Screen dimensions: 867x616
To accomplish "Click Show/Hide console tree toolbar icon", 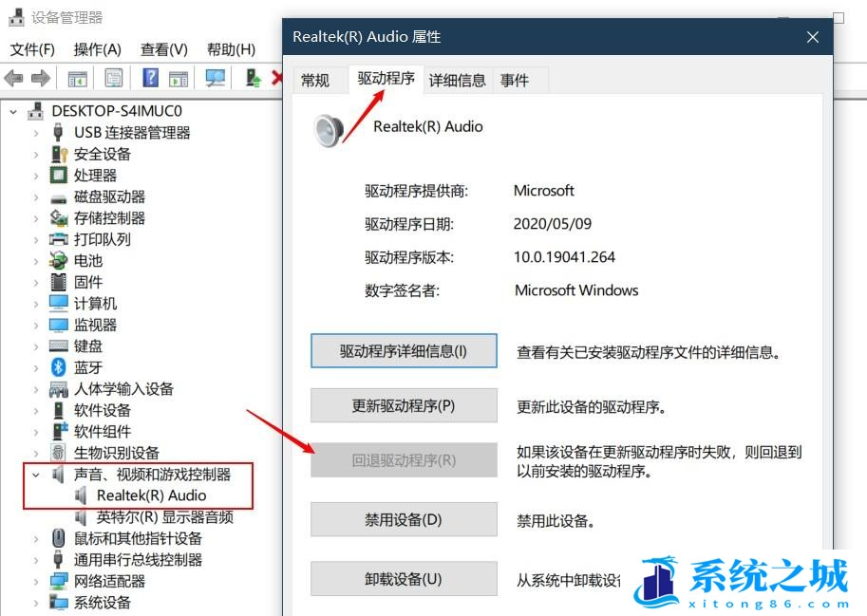I will pos(78,78).
